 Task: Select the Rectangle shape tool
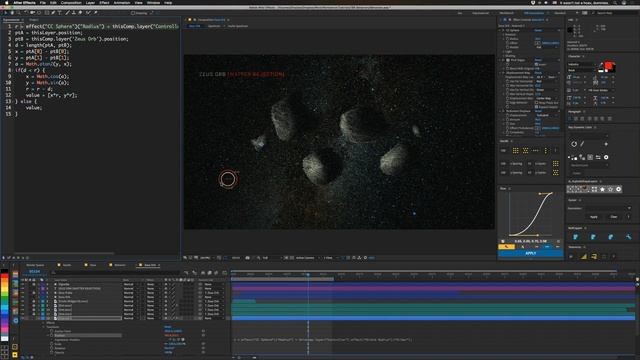[x=47, y=13]
